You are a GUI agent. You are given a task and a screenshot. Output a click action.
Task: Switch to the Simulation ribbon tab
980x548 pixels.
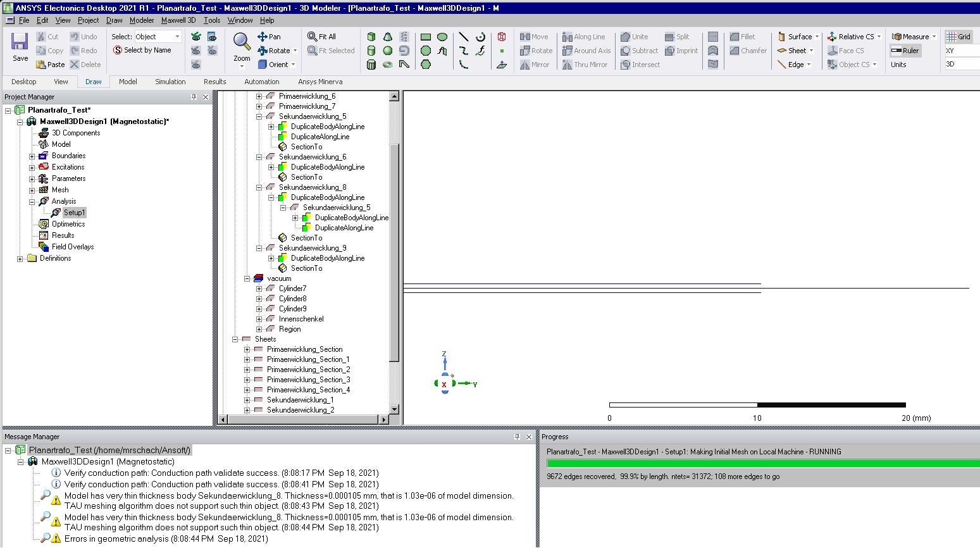[x=170, y=82]
